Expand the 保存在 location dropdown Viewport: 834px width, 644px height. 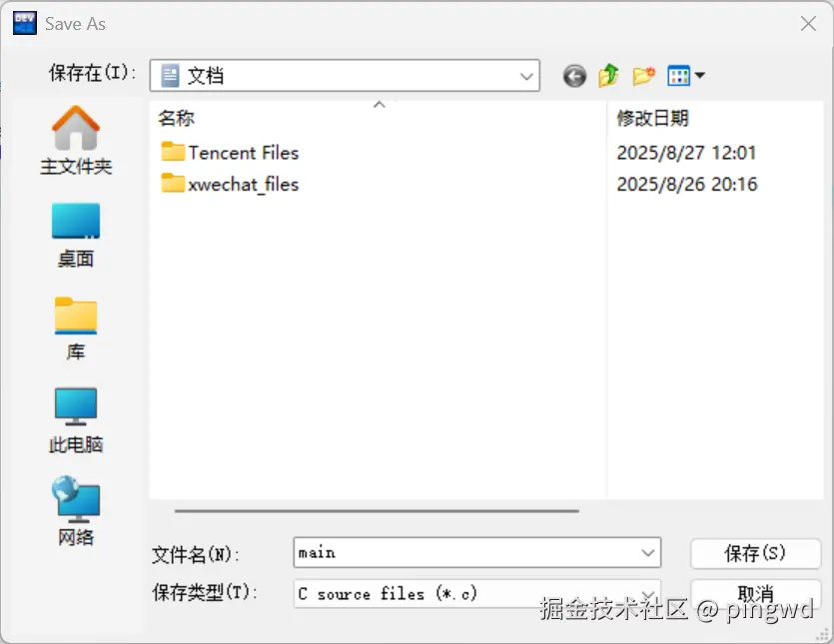pyautogui.click(x=345, y=76)
